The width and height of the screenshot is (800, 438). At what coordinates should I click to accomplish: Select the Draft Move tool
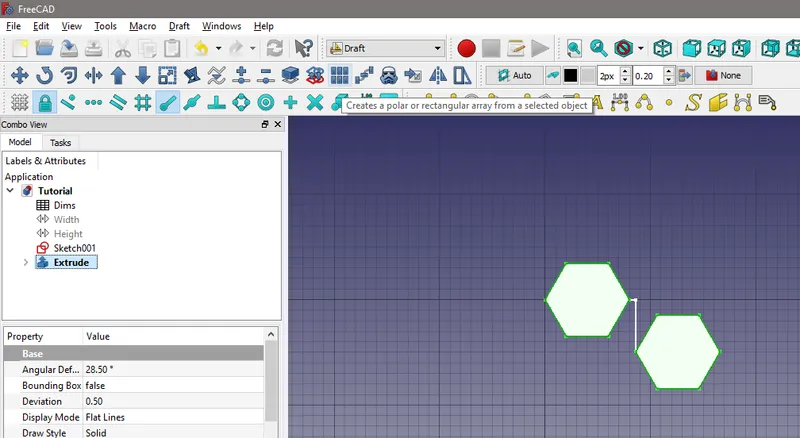pos(19,75)
